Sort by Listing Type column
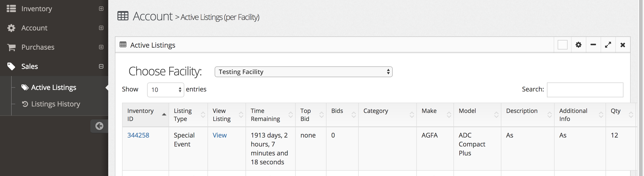The image size is (644, 176). point(188,115)
